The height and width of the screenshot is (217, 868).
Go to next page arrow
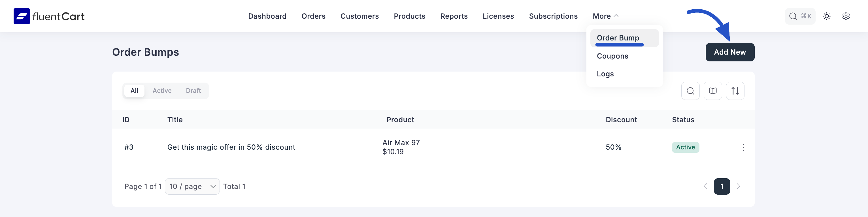738,186
